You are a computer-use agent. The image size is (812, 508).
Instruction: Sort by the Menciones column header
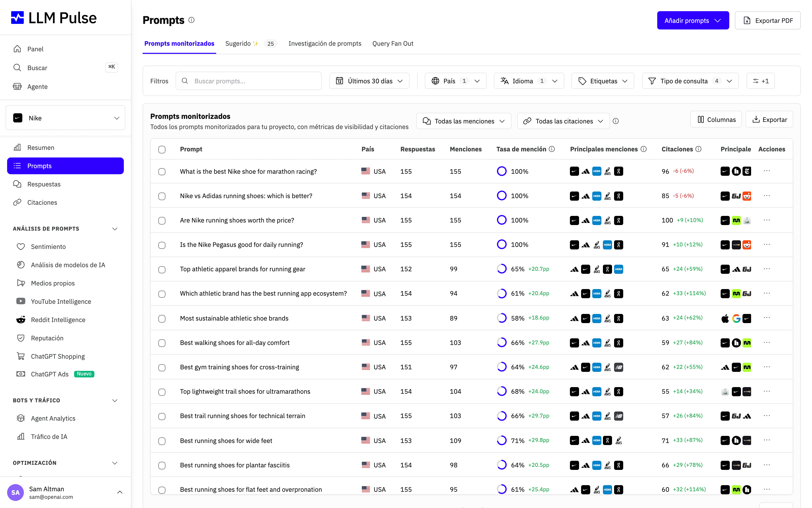(x=465, y=149)
